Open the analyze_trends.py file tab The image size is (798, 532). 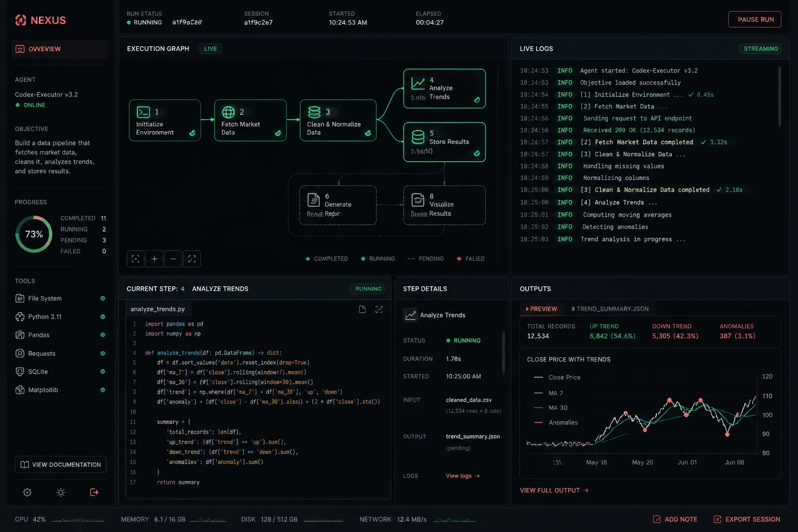[158, 309]
